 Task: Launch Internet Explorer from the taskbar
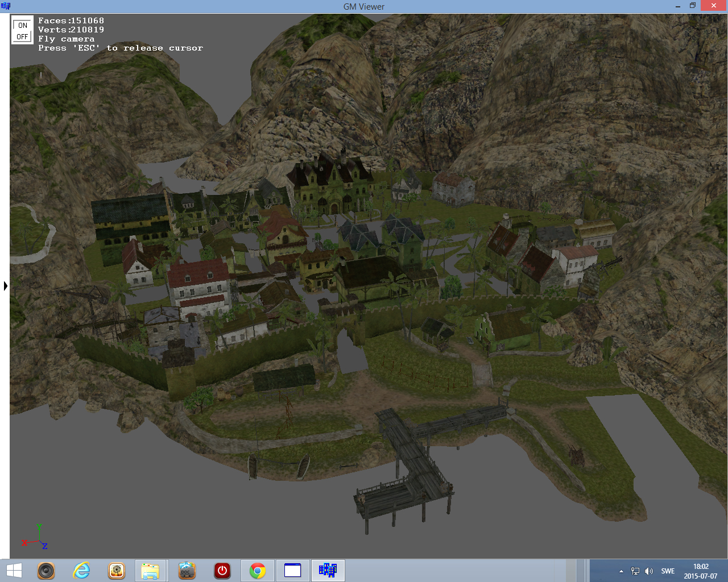(x=81, y=571)
